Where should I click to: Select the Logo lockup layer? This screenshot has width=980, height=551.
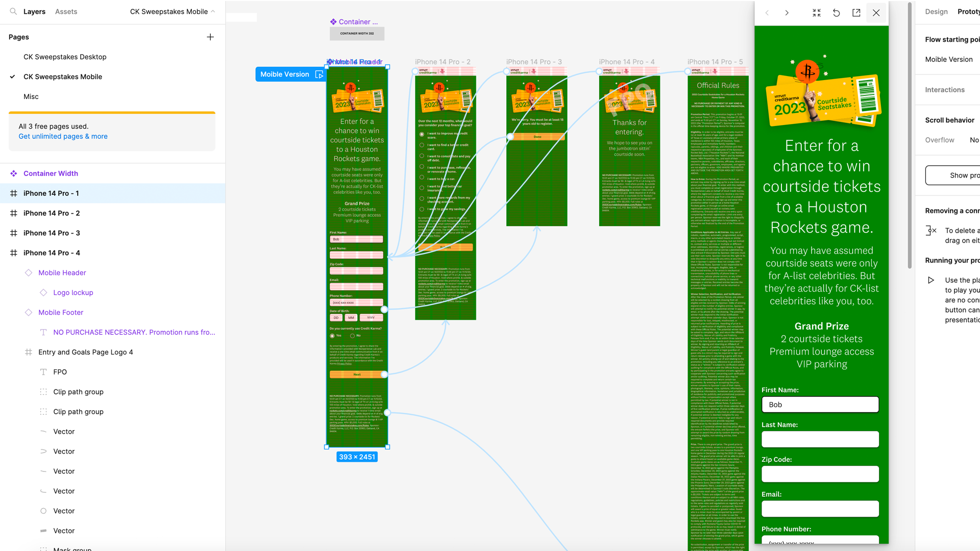click(73, 293)
